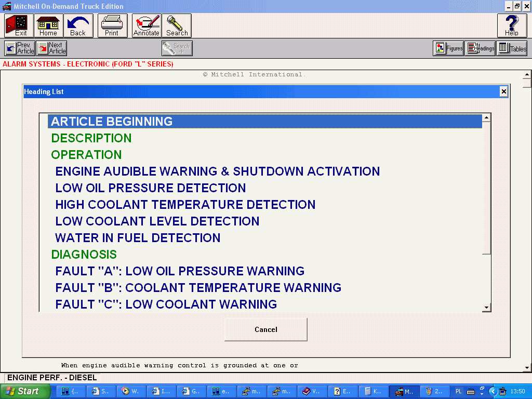Select WATER IN FUEL DETECTION heading

(x=138, y=238)
